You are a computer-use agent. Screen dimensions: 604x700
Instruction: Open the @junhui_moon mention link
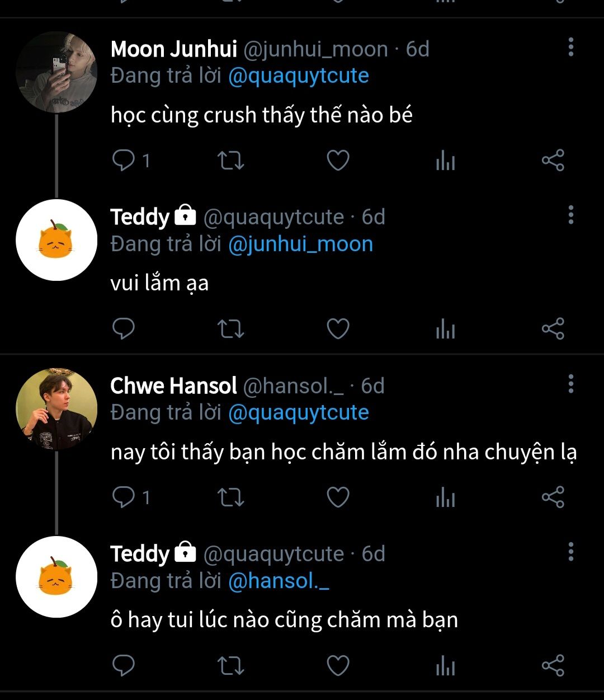pos(300,244)
